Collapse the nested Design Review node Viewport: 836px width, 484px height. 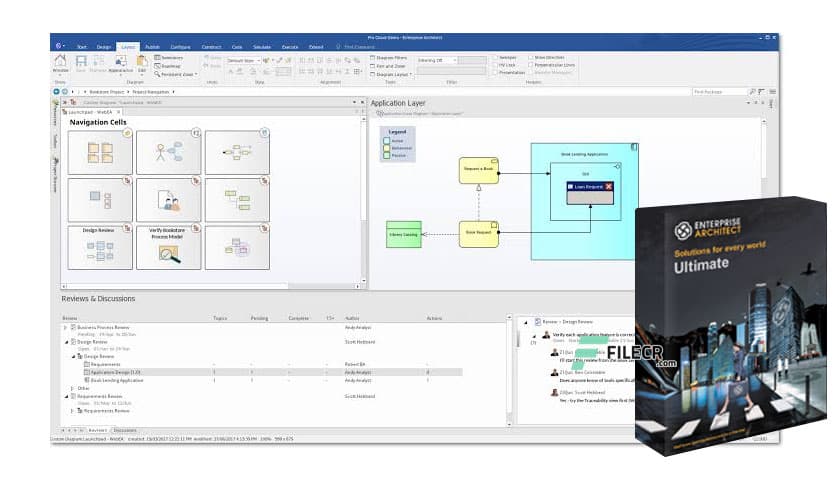coord(73,356)
